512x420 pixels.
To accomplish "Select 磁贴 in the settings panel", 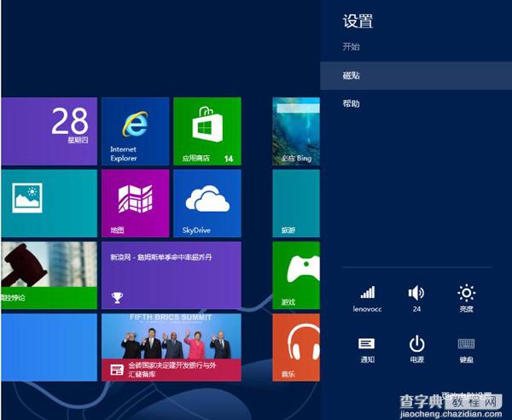I will pyautogui.click(x=416, y=76).
